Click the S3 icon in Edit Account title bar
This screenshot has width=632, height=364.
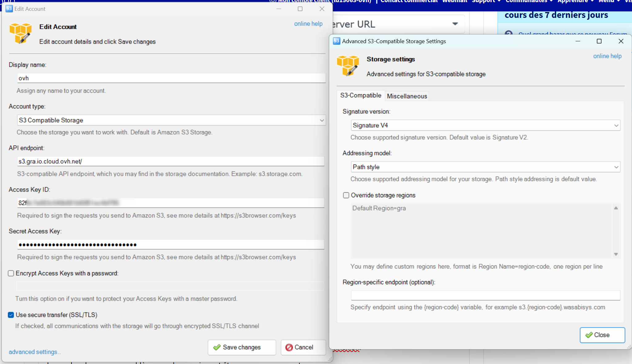(9, 9)
